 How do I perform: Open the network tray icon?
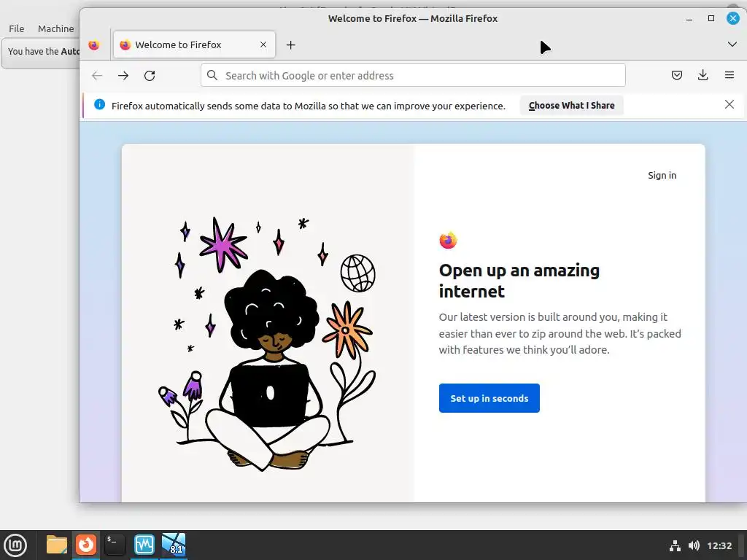(675, 545)
